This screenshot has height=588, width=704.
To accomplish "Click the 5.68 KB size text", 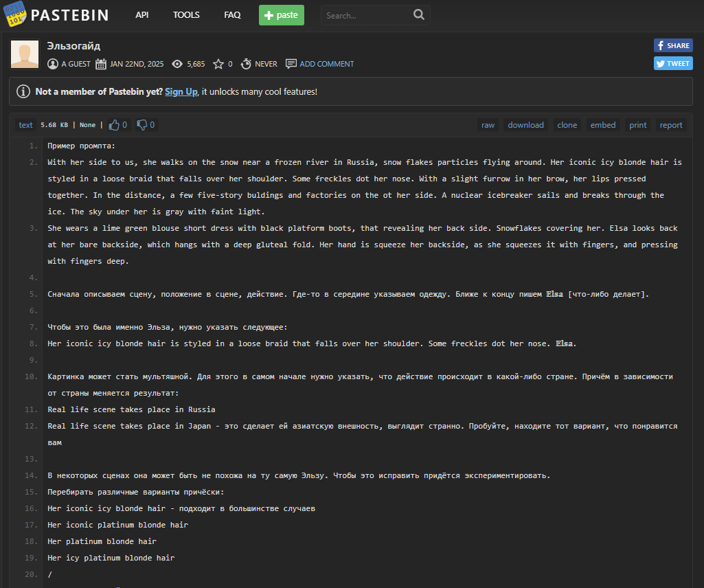I will tap(54, 125).
